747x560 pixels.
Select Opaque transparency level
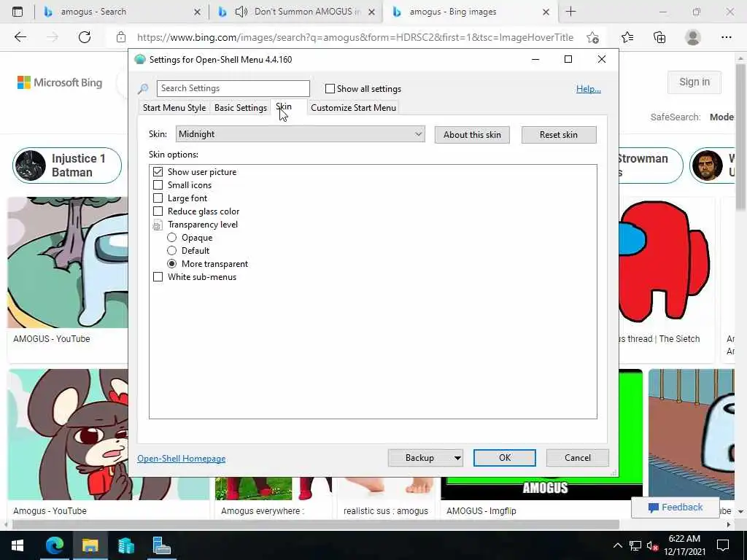tap(171, 237)
